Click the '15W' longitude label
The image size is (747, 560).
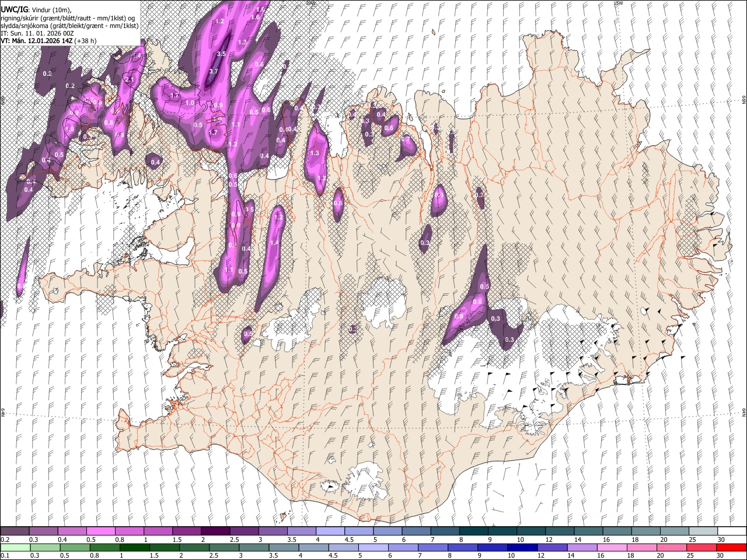618,3
